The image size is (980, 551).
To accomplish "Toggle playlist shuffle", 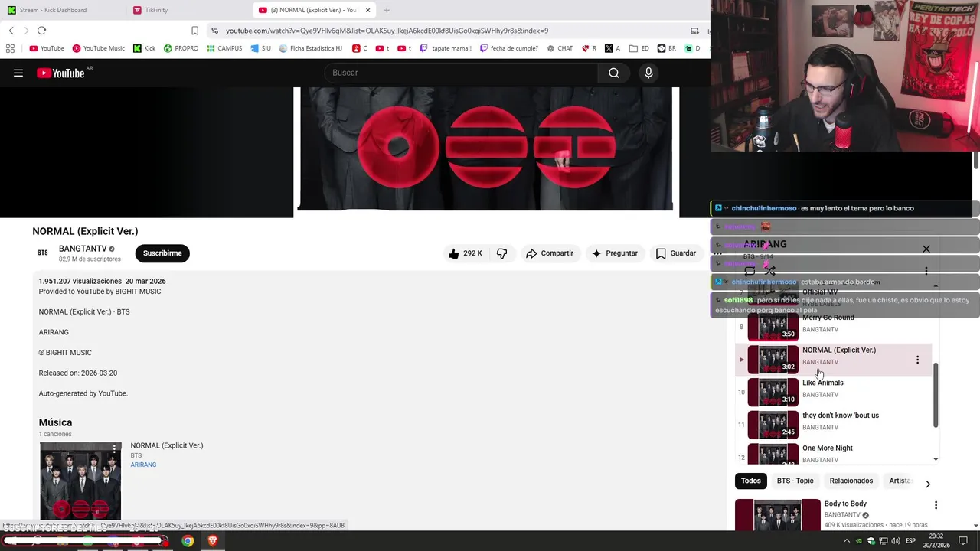I will [x=770, y=271].
